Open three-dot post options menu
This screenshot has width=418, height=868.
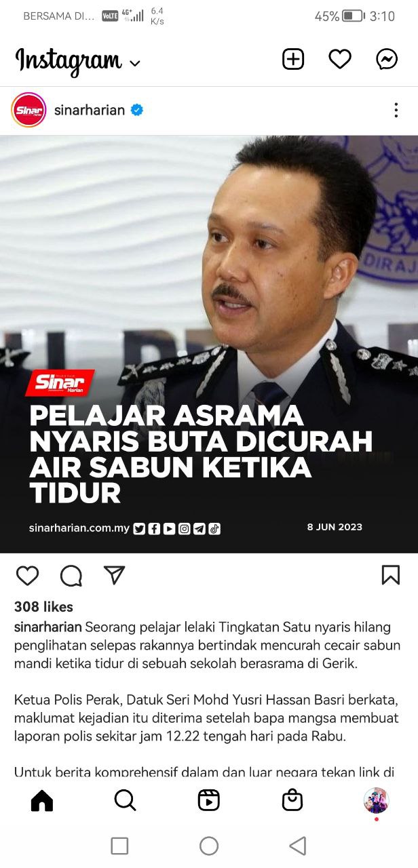pyautogui.click(x=396, y=110)
